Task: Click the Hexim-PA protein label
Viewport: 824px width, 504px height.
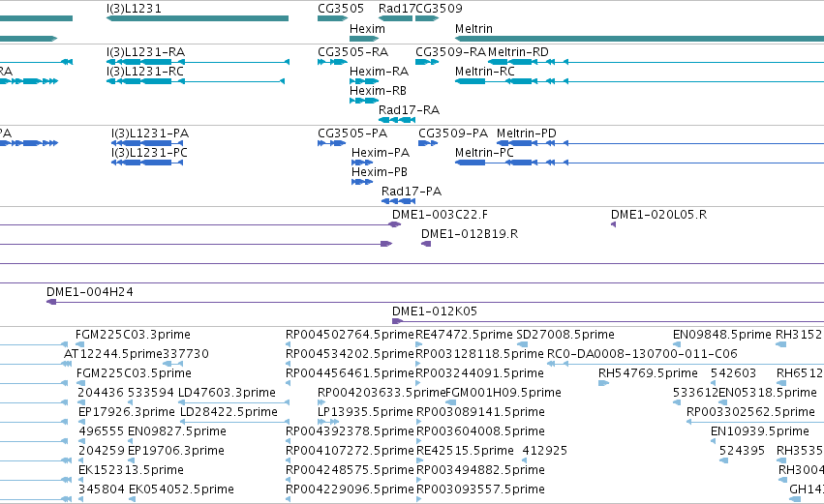Action: click(x=381, y=153)
